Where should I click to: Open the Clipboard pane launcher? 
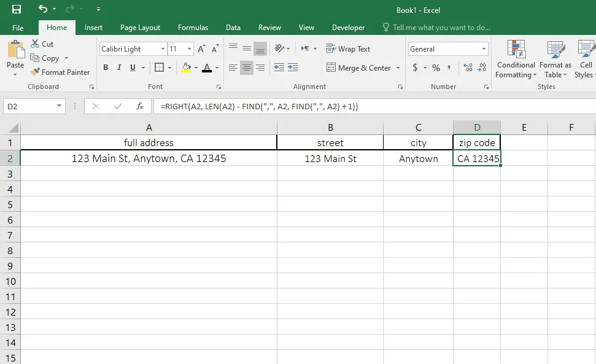91,87
